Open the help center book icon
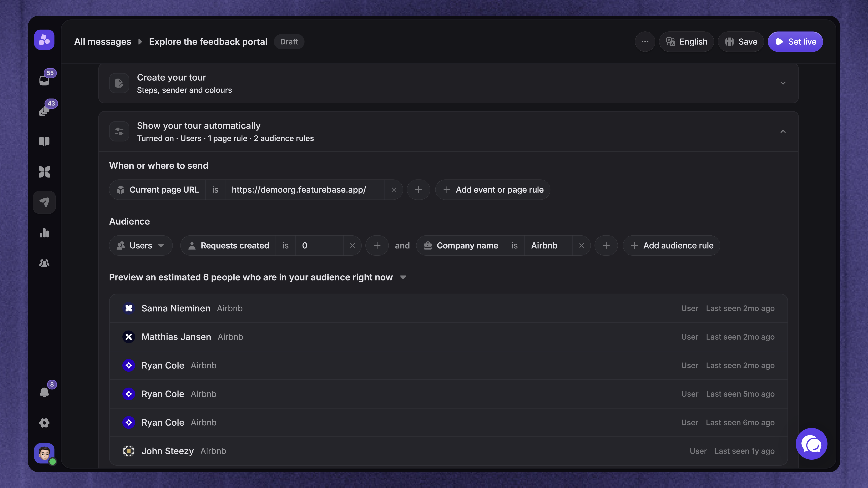Screen dimensions: 868x488 pyautogui.click(x=45, y=141)
